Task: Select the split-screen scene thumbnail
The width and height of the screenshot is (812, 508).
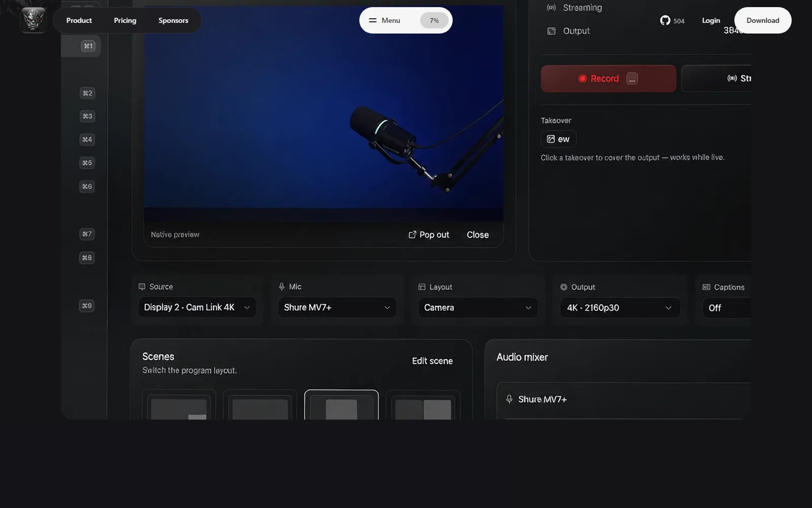Action: [x=423, y=405]
